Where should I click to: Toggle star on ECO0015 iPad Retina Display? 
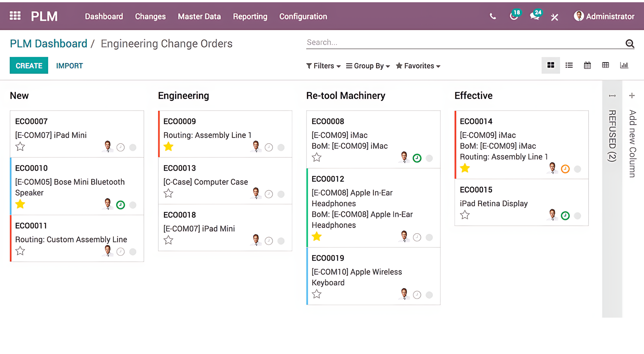tap(465, 215)
